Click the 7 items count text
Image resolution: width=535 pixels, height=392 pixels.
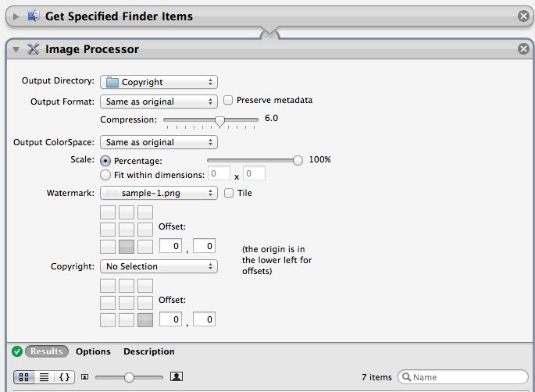(377, 377)
